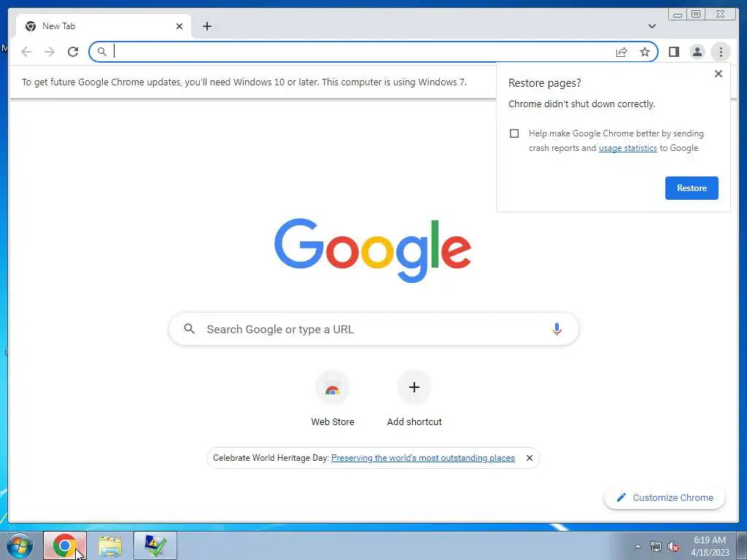Show hidden system tray icons

(x=638, y=547)
